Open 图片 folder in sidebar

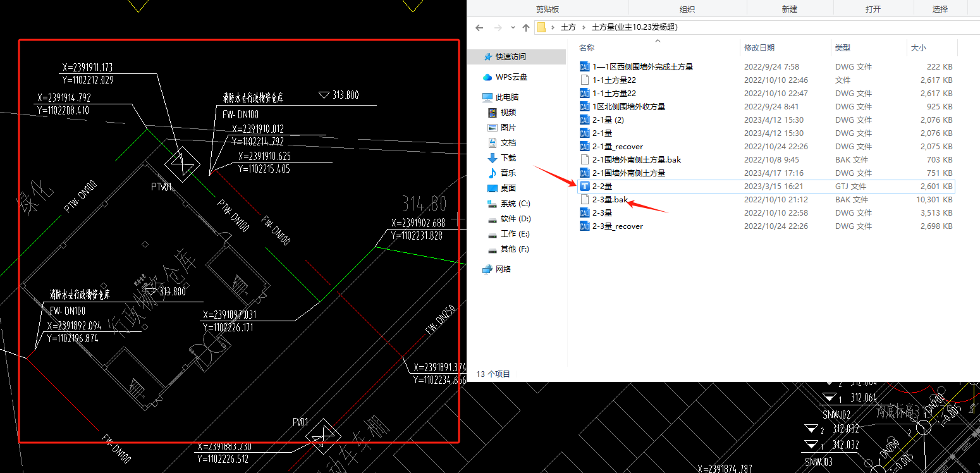point(508,127)
